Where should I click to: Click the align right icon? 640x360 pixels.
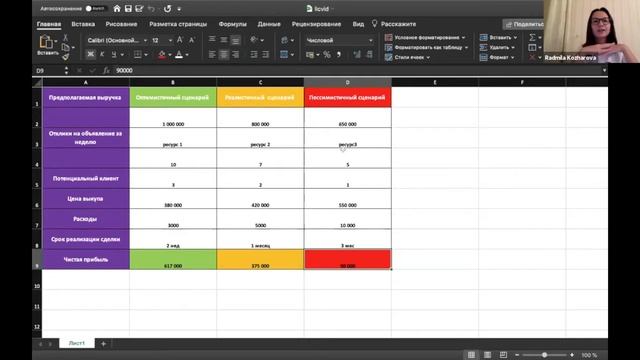click(x=236, y=54)
